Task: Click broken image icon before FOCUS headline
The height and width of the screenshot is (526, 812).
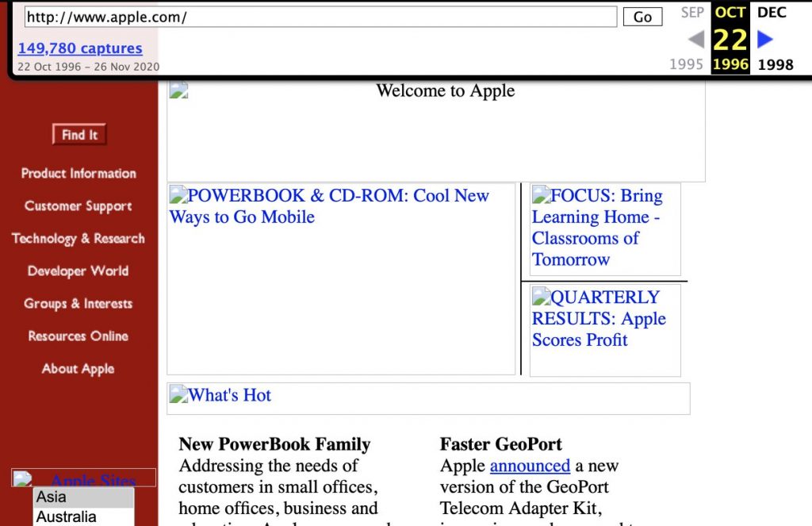Action: click(541, 195)
